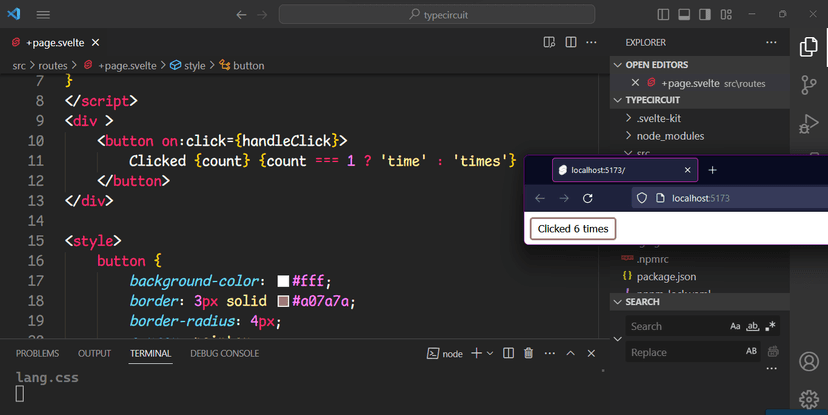
Task: Enable Use Regular Expression in search
Action: (770, 326)
